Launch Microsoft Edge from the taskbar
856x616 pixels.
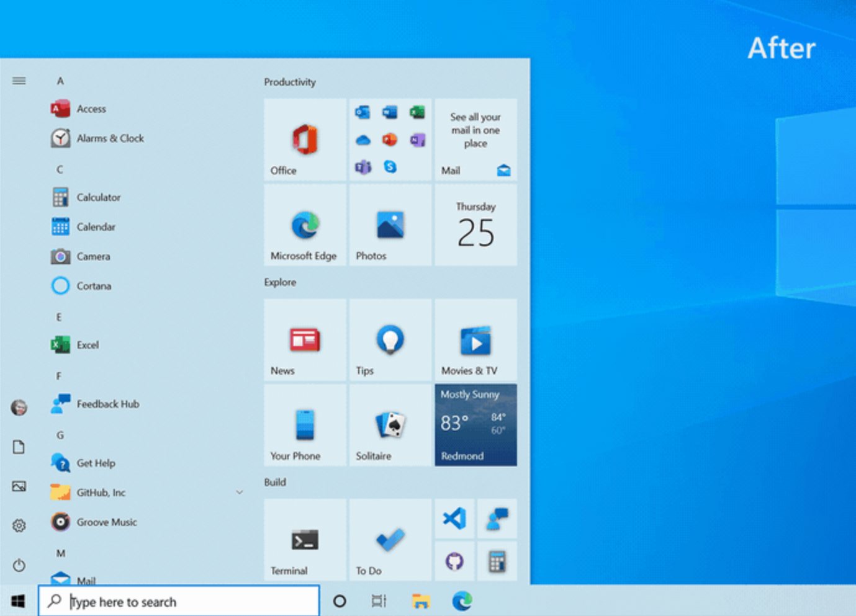click(462, 601)
